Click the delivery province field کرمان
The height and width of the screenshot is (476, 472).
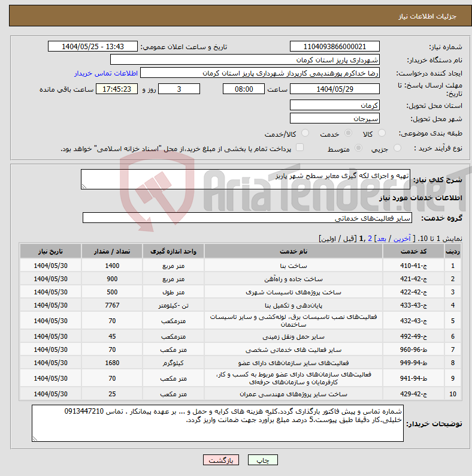click(x=335, y=105)
